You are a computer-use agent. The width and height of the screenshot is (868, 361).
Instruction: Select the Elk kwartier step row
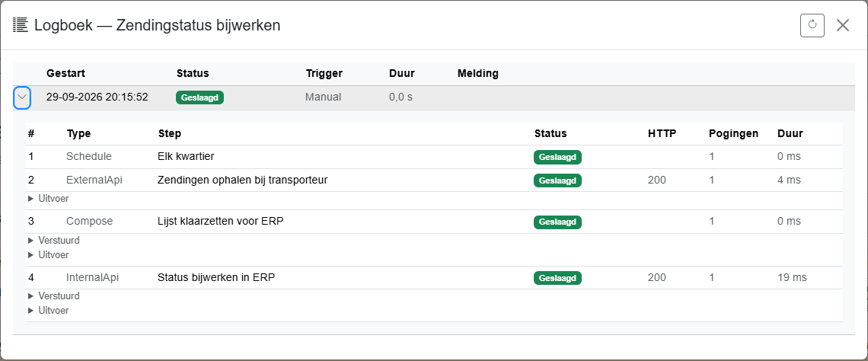coord(433,157)
